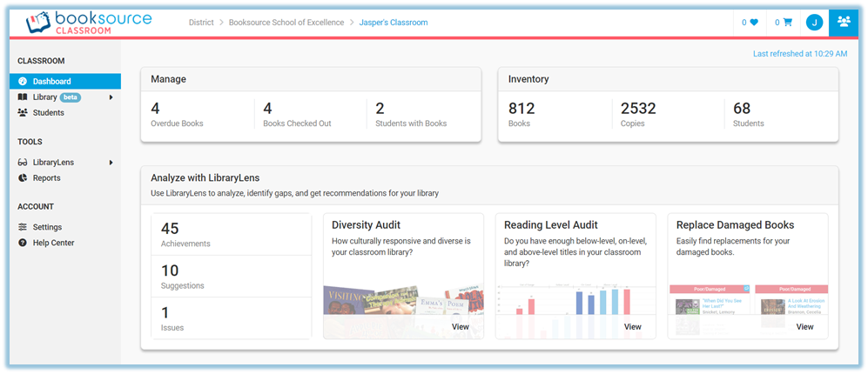The image size is (868, 374).
Task: Click the Manage panel heading
Action: pos(168,80)
